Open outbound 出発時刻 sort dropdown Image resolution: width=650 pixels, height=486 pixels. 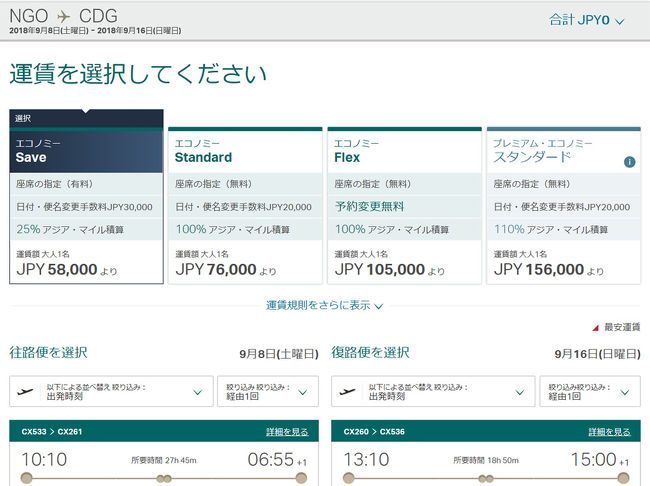(111, 391)
